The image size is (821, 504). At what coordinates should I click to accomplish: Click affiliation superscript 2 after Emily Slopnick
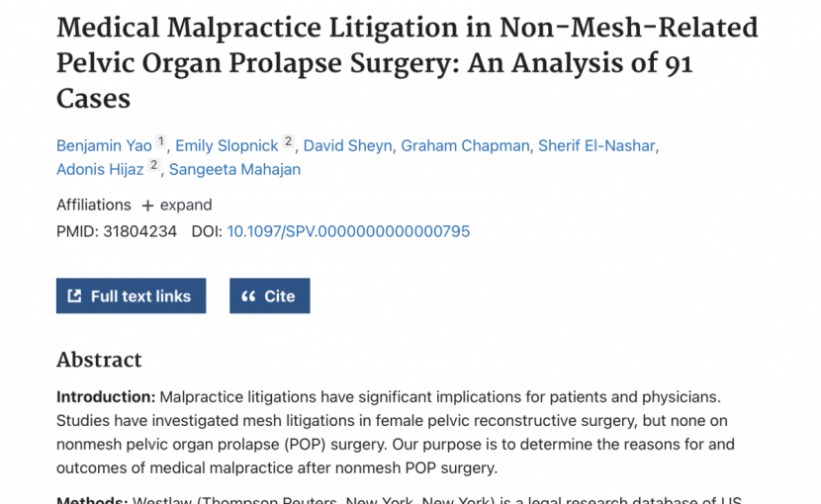tap(288, 141)
